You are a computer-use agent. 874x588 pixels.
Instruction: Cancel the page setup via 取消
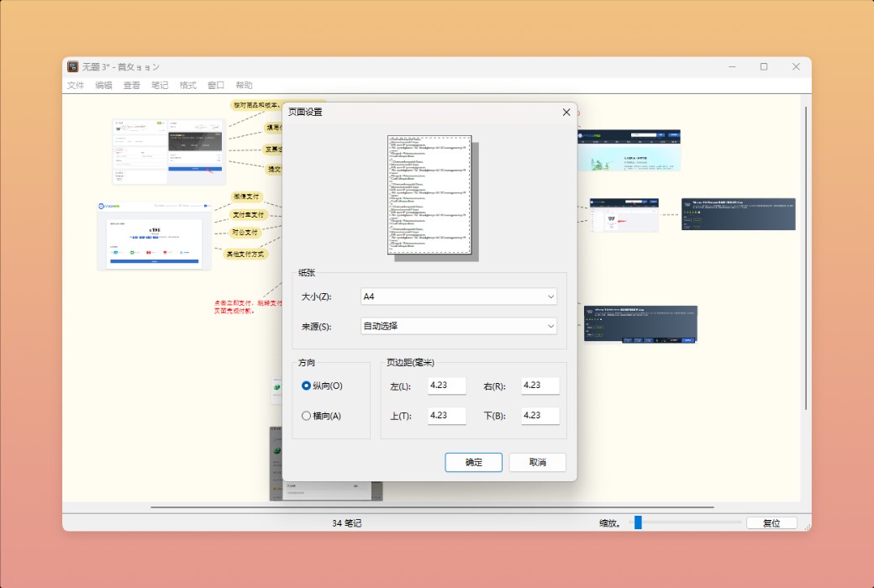pyautogui.click(x=537, y=462)
